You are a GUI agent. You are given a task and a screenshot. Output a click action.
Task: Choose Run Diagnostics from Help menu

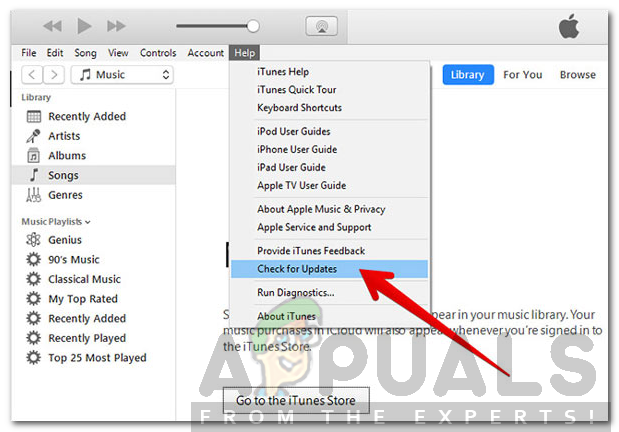point(295,293)
